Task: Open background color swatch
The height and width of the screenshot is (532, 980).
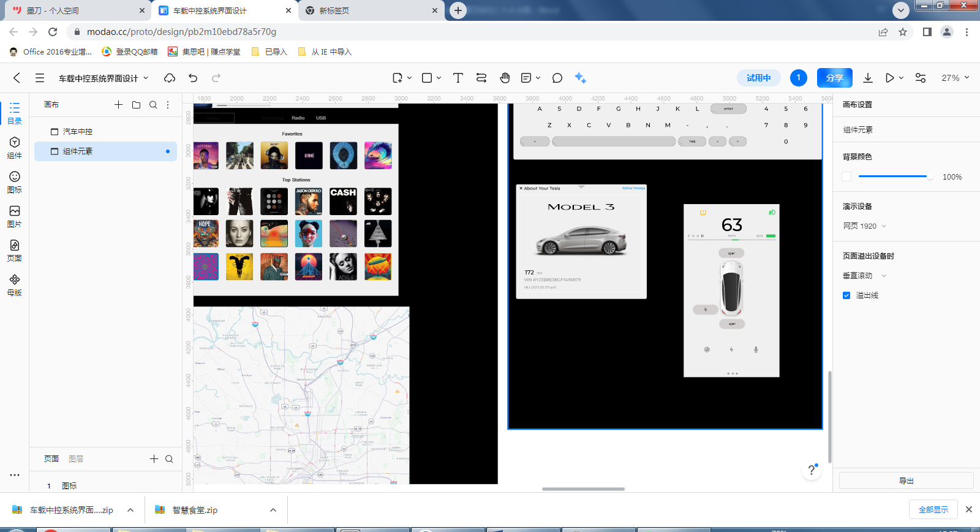Action: click(x=846, y=177)
